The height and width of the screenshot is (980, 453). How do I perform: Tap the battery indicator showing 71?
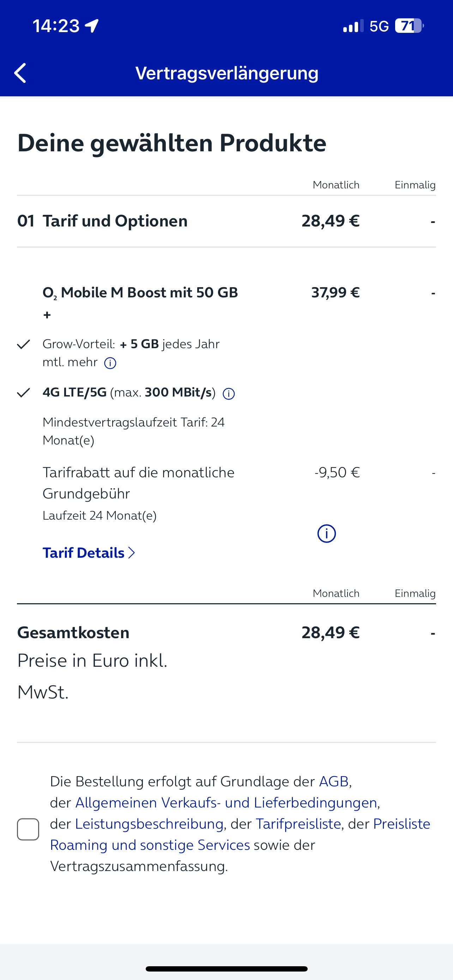pos(409,26)
